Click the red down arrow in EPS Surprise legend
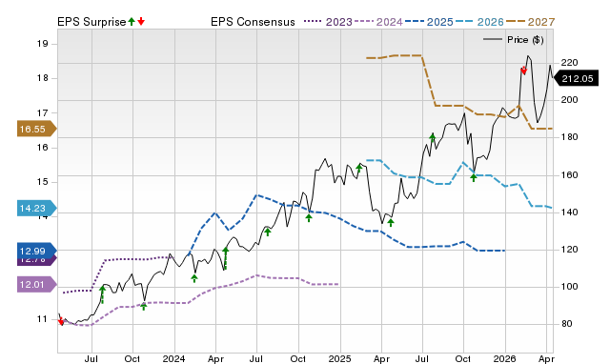This screenshot has height=364, width=610. 141,22
